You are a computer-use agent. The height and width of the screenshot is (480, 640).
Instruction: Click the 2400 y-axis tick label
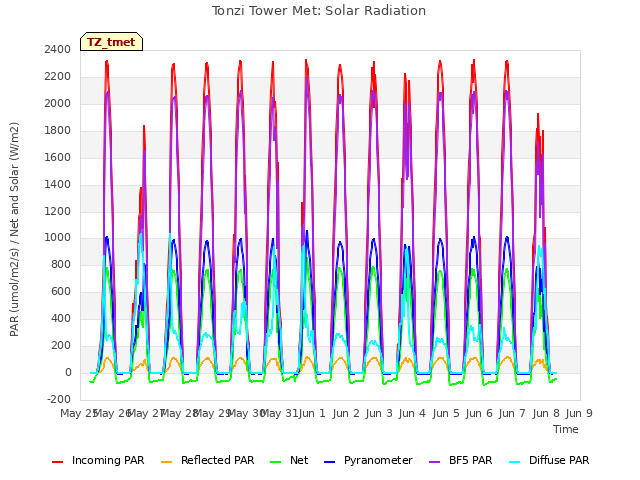coord(58,49)
